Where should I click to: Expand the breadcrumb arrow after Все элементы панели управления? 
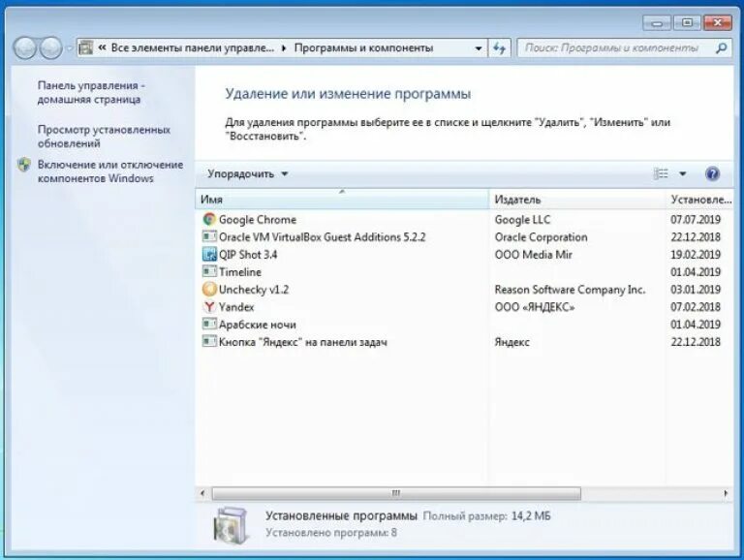(x=284, y=48)
